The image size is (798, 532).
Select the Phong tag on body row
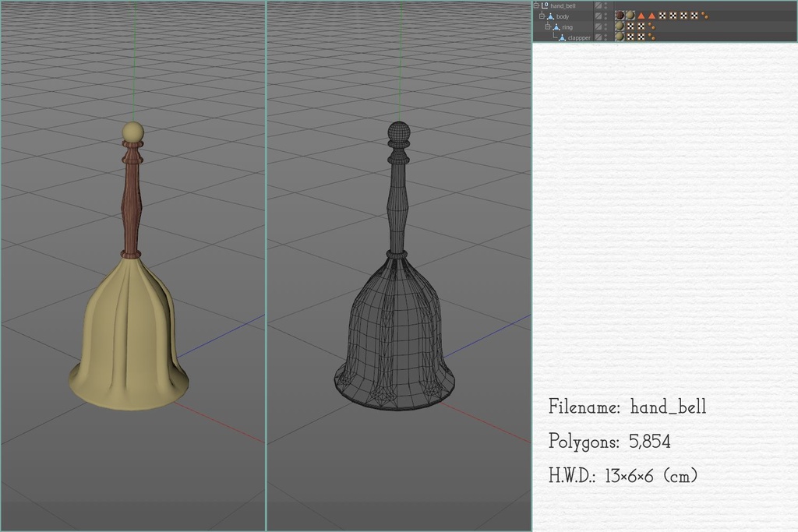[x=704, y=16]
